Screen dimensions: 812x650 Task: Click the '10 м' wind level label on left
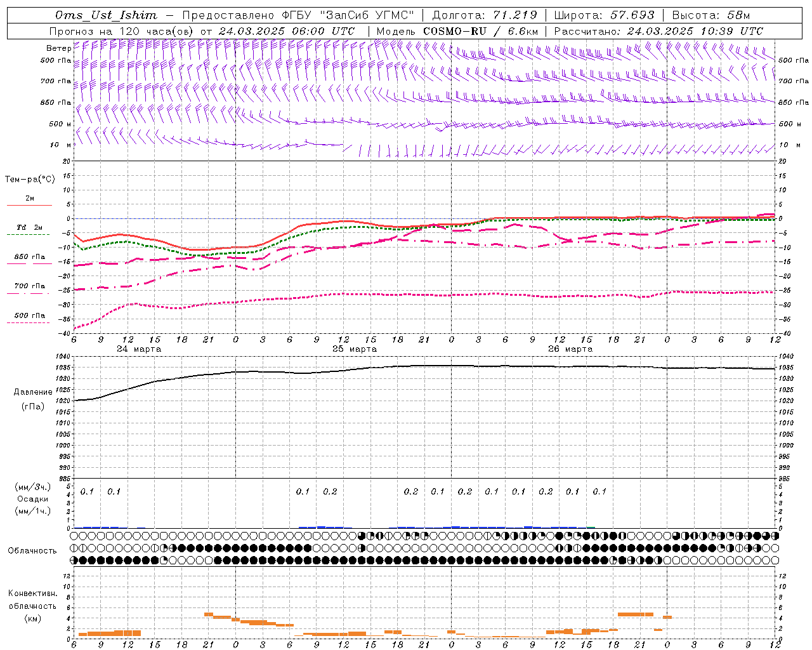point(61,145)
